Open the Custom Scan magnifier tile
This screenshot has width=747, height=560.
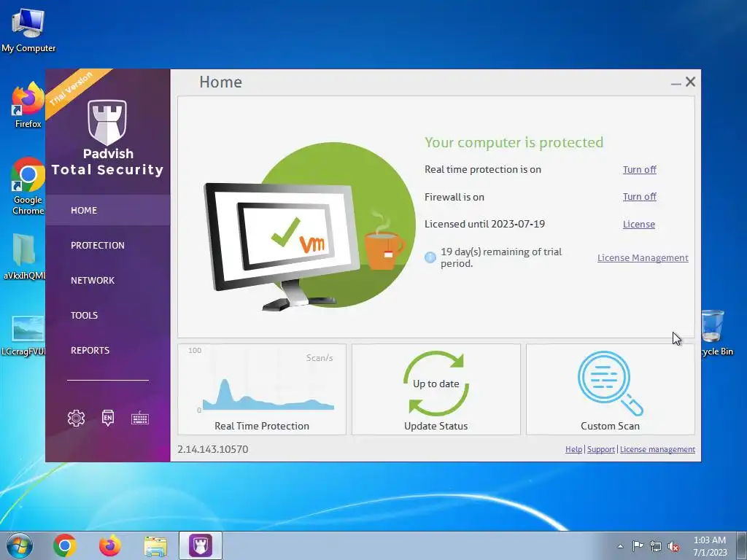(x=611, y=389)
